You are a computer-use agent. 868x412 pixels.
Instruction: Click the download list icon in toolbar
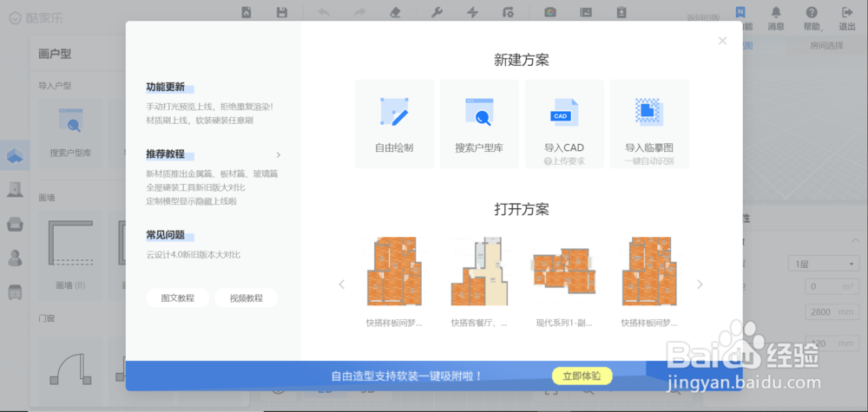621,12
